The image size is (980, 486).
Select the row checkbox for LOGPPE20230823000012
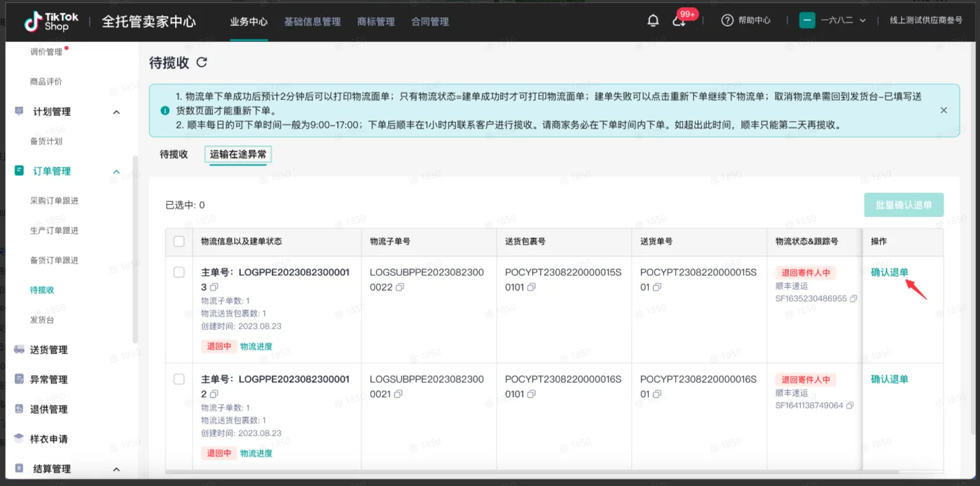[179, 379]
